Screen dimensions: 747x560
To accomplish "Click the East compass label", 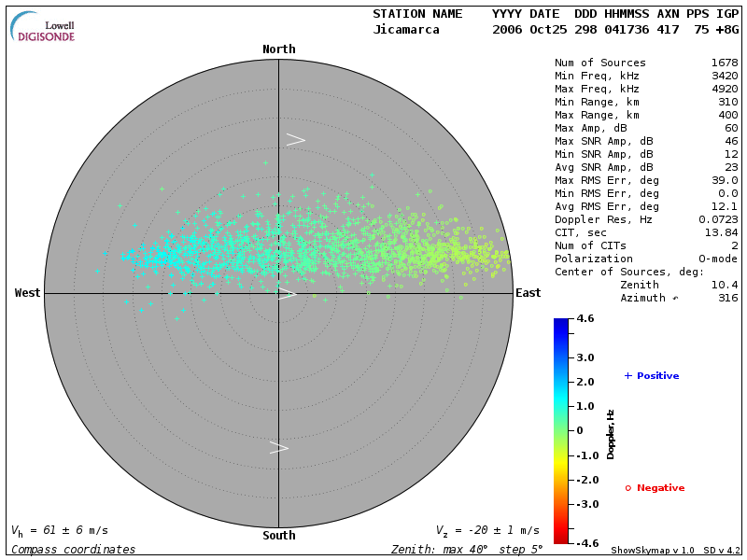I will [x=528, y=293].
